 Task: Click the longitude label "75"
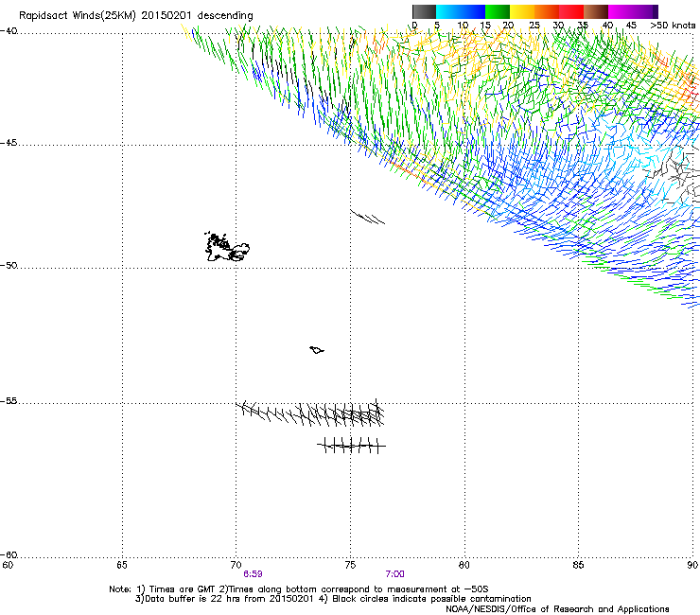tap(350, 565)
